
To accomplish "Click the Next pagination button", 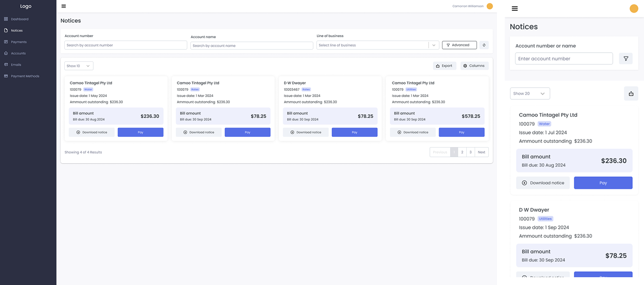I will [x=481, y=152].
